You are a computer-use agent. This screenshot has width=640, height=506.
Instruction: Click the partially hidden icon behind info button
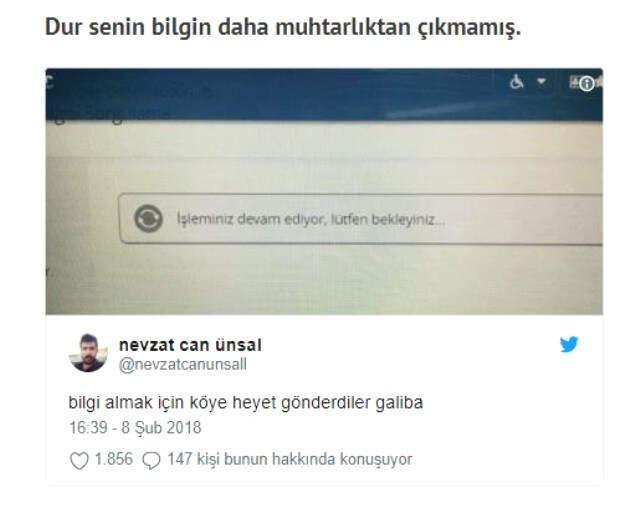coord(575,83)
